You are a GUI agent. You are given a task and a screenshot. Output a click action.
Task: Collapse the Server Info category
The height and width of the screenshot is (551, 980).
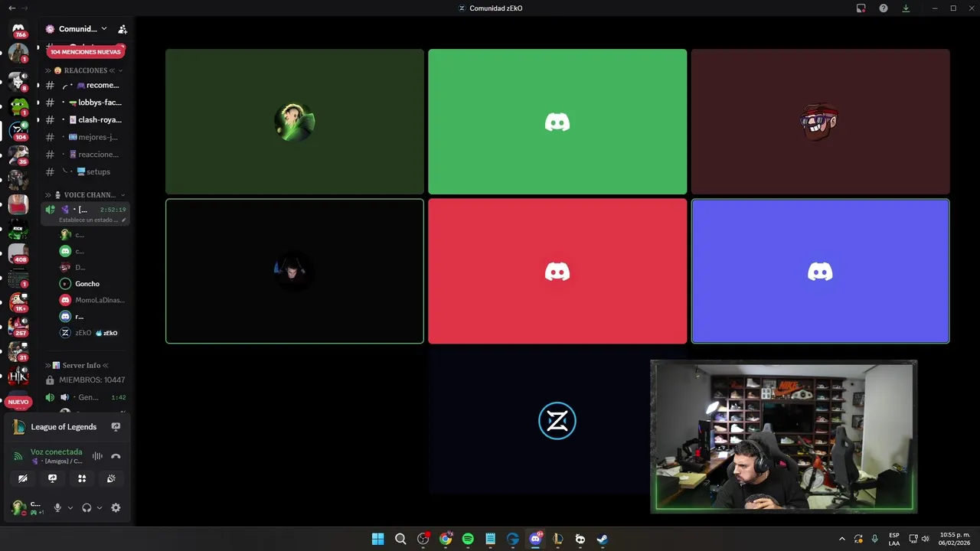[x=77, y=365]
